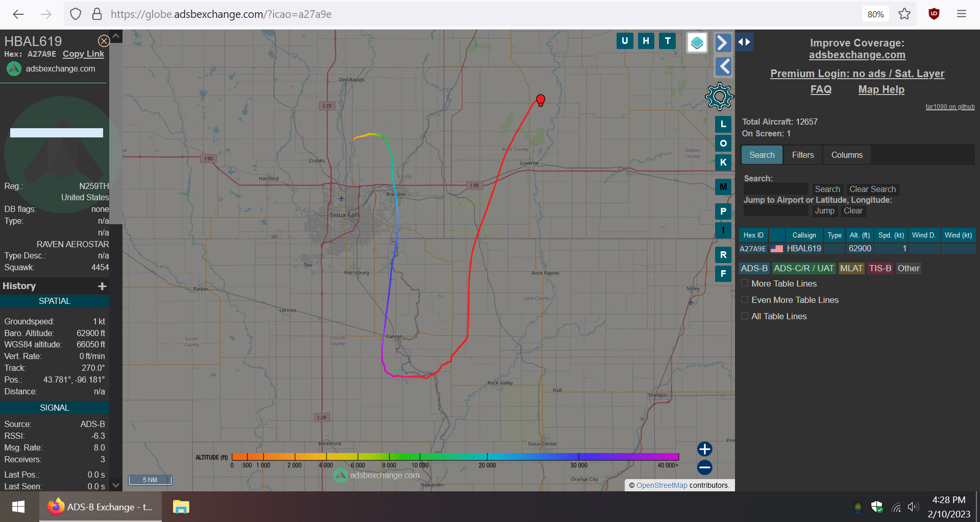
Task: Click the Search button next to input
Action: 827,189
